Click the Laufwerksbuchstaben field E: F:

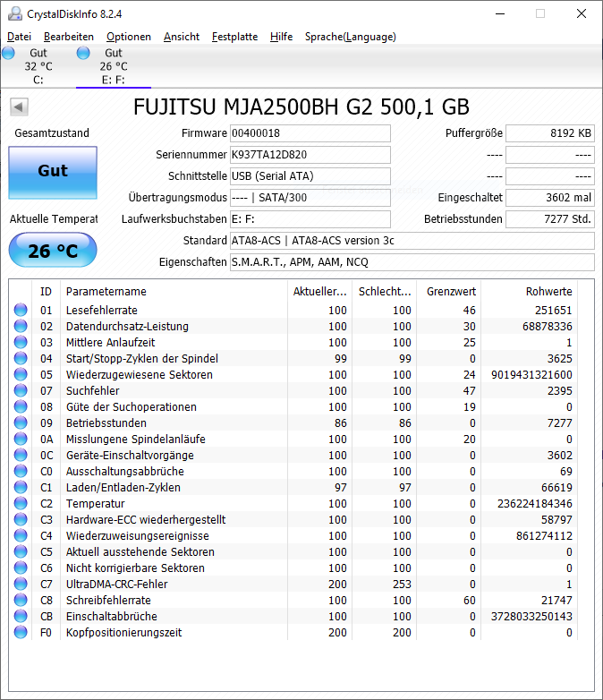click(310, 218)
